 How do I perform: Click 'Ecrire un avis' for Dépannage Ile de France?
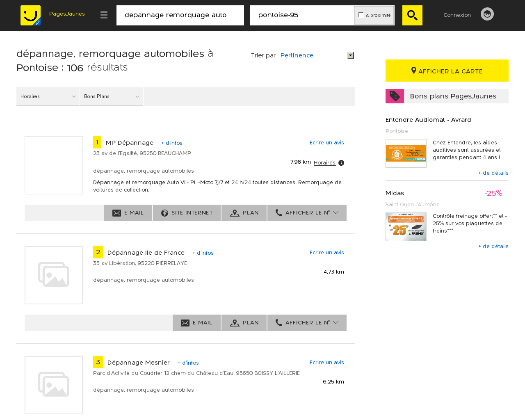[x=327, y=253]
